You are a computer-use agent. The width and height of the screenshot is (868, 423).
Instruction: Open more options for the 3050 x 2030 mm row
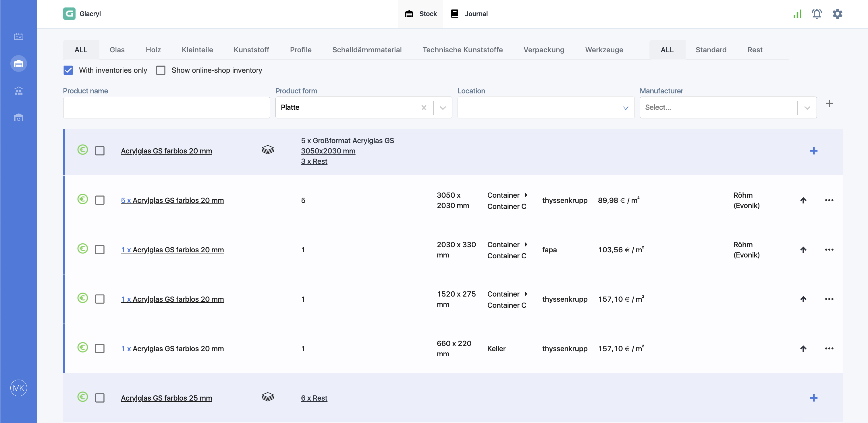(829, 200)
